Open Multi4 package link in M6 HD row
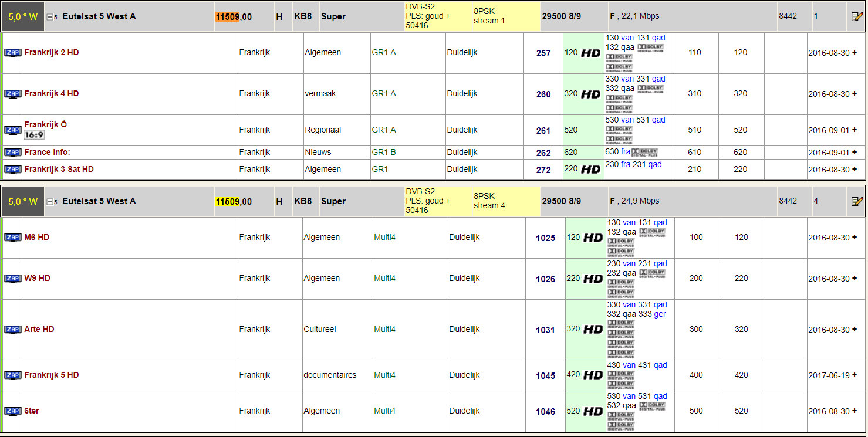 (x=385, y=237)
